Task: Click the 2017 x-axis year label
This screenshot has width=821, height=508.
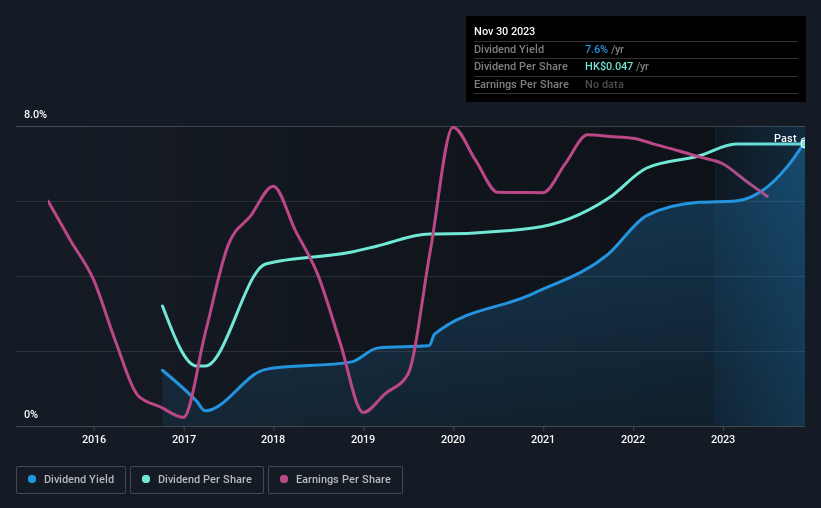Action: pyautogui.click(x=184, y=439)
